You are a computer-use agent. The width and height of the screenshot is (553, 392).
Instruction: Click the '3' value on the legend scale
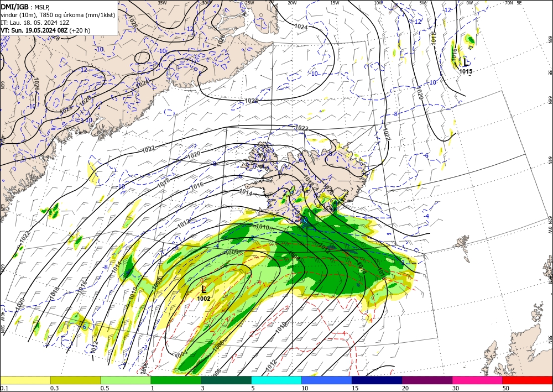(x=202, y=388)
